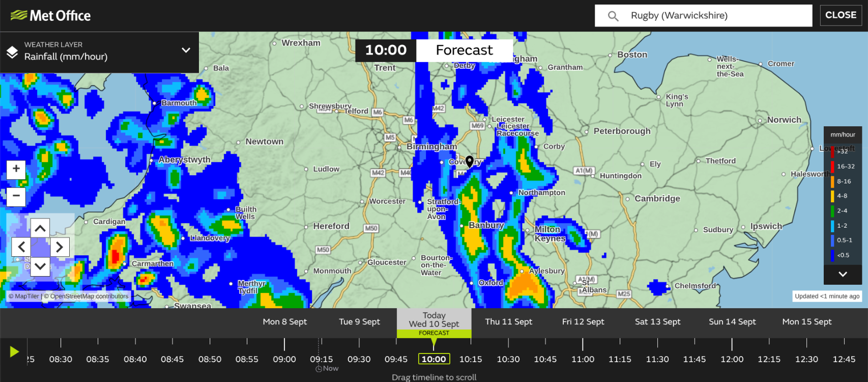Switch to Sat 13 Sept tab
Screen dimensions: 868x382
click(657, 322)
